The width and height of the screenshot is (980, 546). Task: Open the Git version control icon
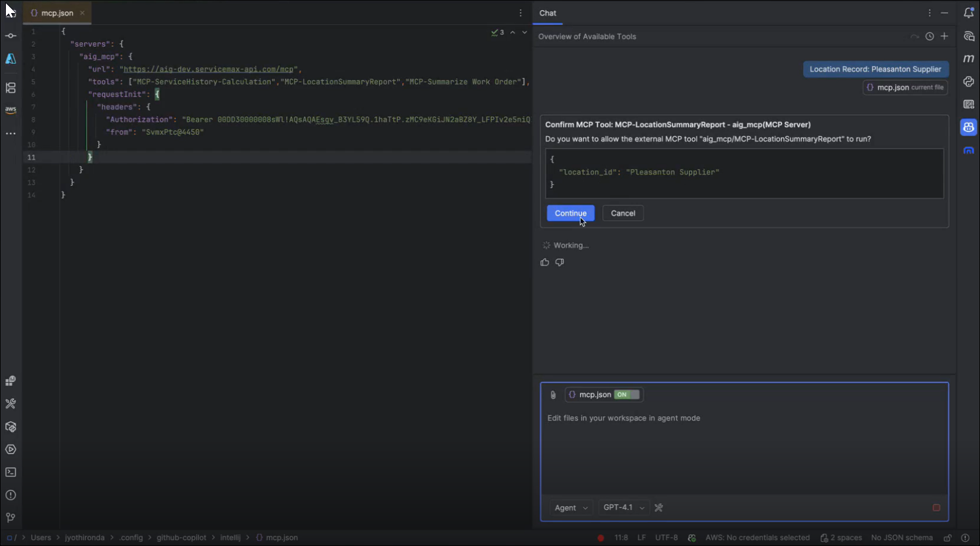(x=11, y=518)
